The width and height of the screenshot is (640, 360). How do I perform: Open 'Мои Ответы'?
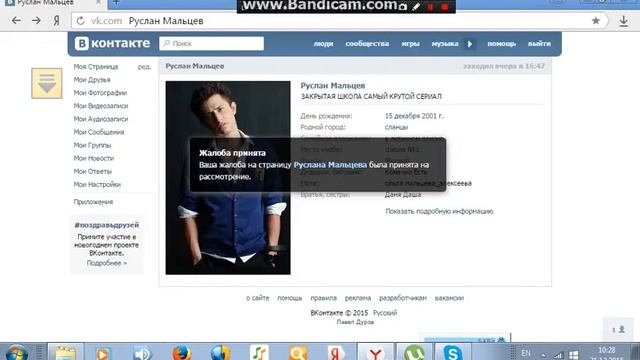point(92,171)
